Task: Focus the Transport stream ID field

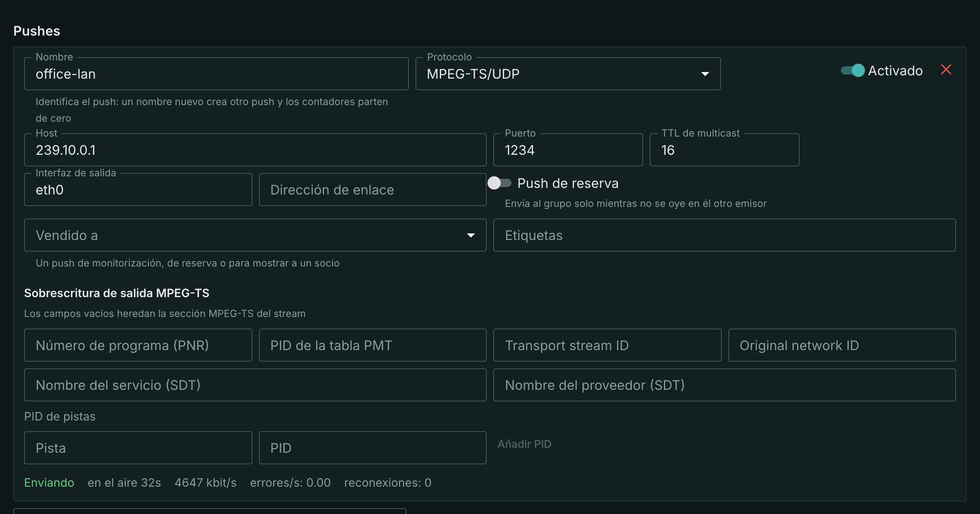Action: [x=608, y=345]
